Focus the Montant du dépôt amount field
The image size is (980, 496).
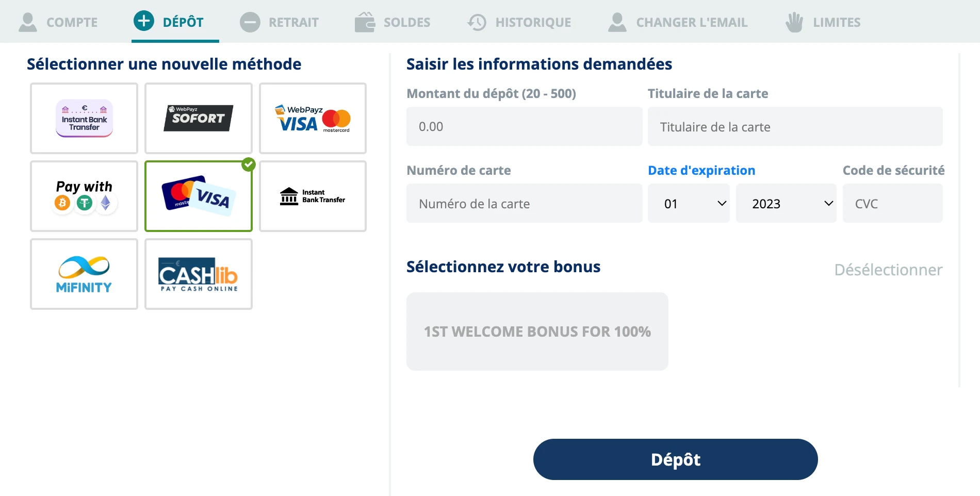tap(525, 126)
